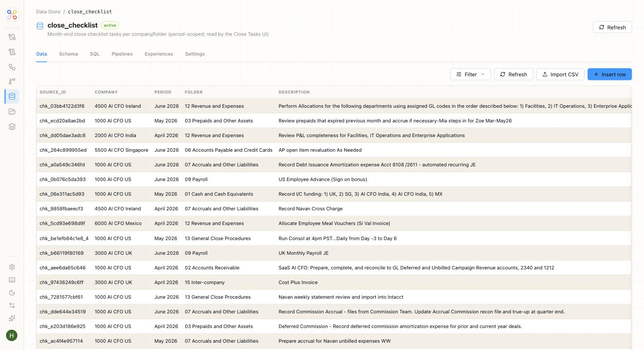Select cell chk_be1efb84c1e8_4
The image size is (644, 350).
(x=64, y=238)
